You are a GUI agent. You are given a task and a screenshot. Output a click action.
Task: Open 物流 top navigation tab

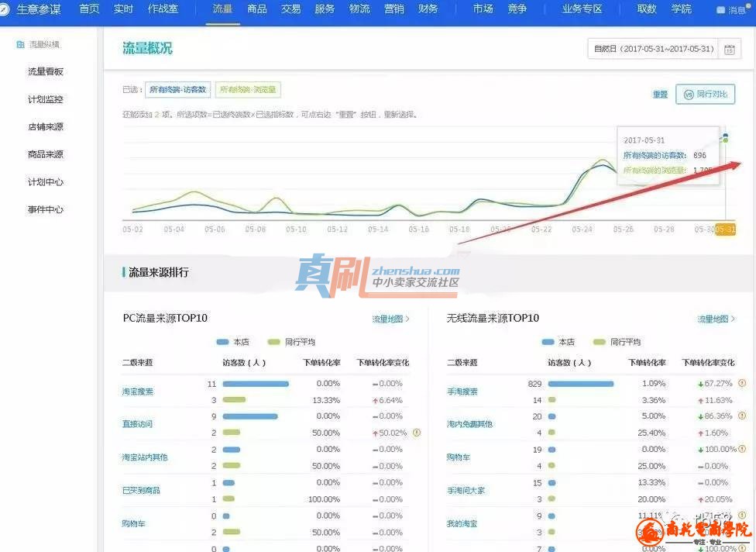pos(359,9)
